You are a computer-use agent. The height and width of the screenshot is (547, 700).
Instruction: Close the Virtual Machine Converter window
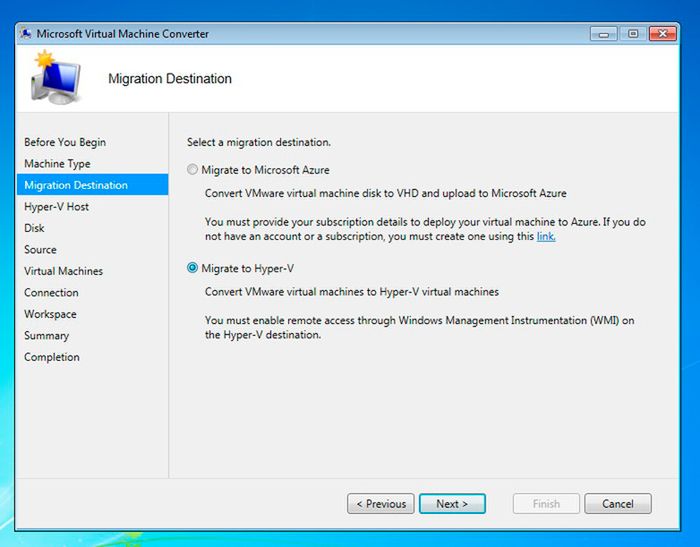(x=662, y=34)
